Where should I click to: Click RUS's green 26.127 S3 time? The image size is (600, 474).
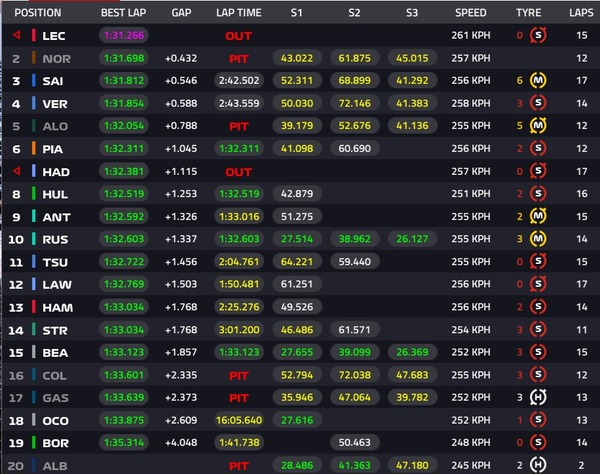point(412,239)
